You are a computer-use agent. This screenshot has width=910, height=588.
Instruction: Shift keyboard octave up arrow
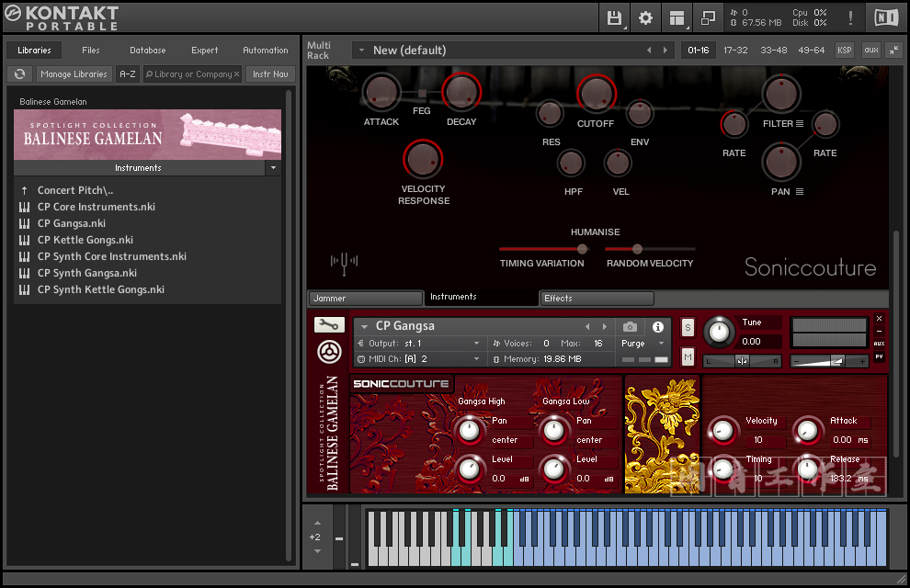pos(317,523)
